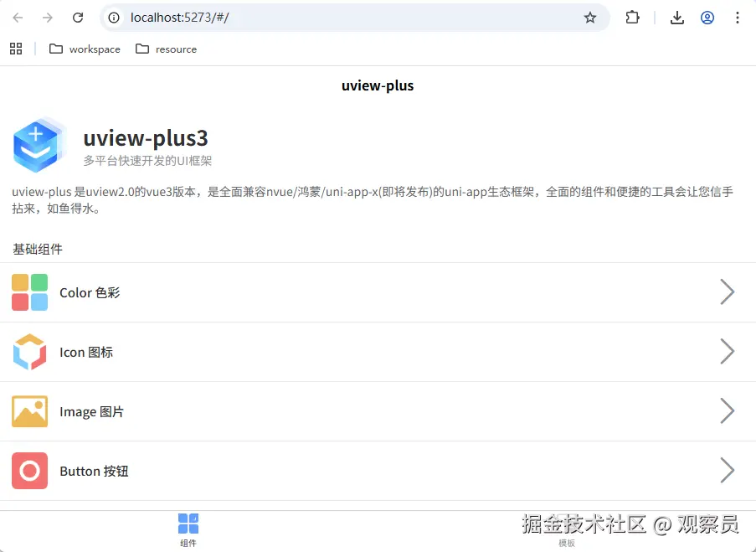
Task: Reload the page with refresh icon
Action: 78,18
